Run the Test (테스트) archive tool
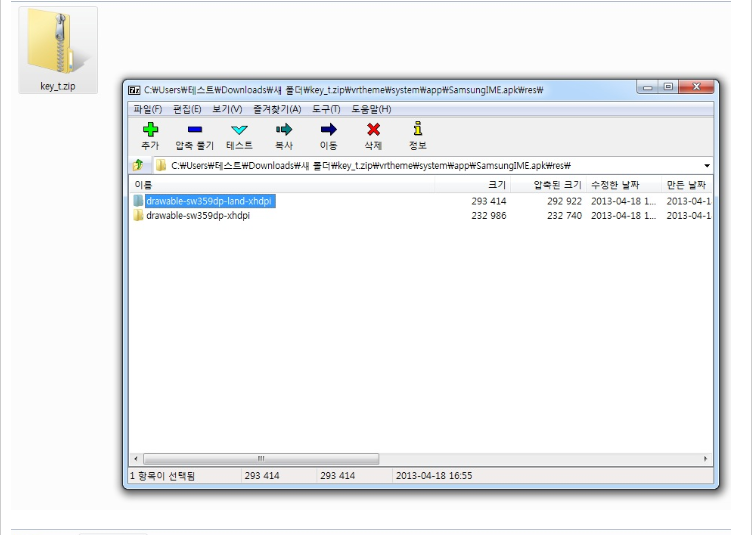Viewport: 753px width, 535px height. [x=239, y=130]
